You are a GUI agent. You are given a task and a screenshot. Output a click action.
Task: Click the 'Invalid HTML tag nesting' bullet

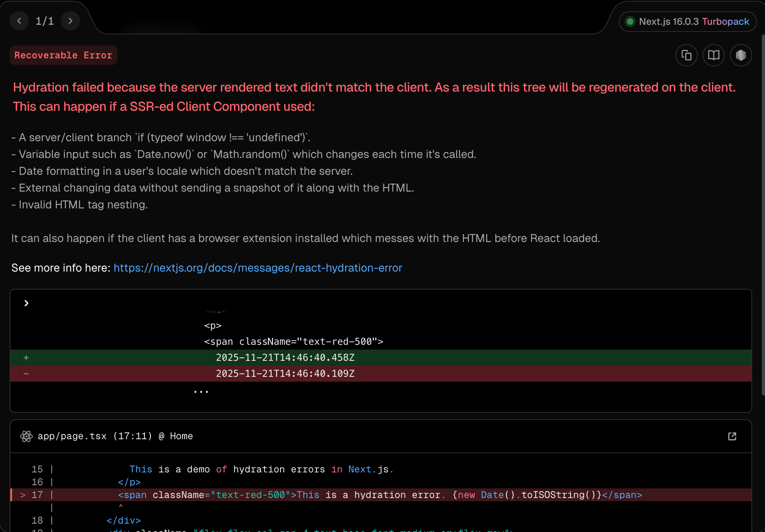(x=80, y=205)
